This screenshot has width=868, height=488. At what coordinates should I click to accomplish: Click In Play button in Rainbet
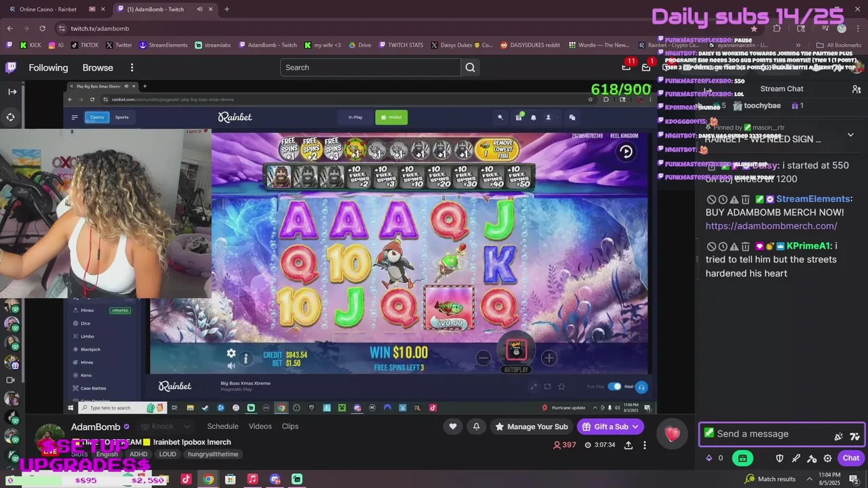click(355, 117)
